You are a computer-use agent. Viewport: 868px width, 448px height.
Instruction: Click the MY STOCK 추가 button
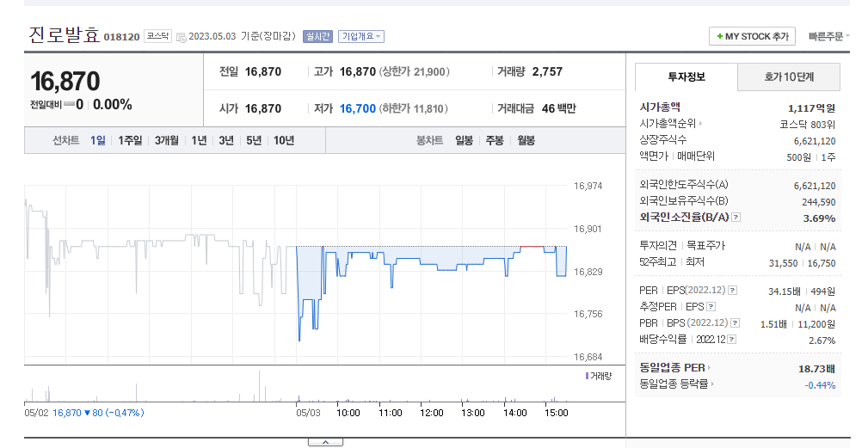coord(753,36)
